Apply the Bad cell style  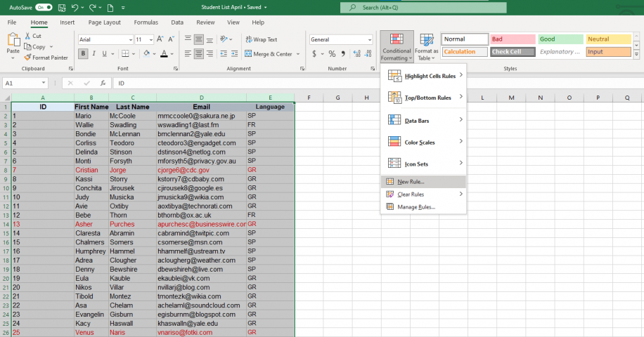(x=513, y=39)
